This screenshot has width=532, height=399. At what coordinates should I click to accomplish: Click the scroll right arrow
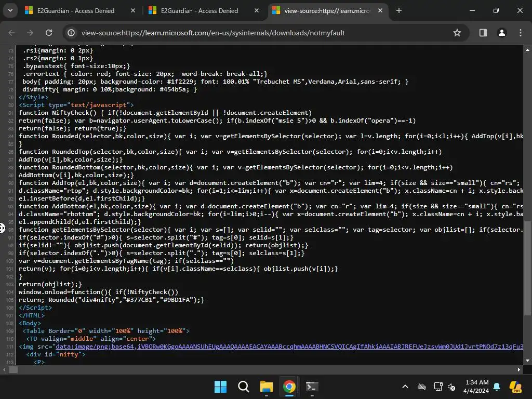pyautogui.click(x=518, y=370)
